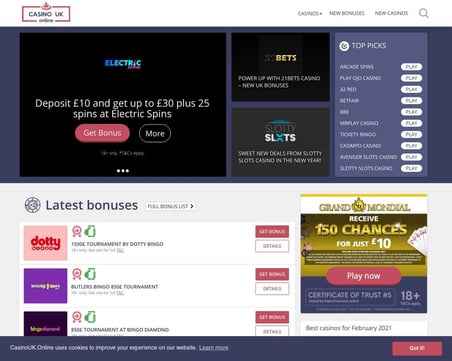452x361 pixels.
Task: Click Play next to Slotty Slots Casino
Action: 411,168
